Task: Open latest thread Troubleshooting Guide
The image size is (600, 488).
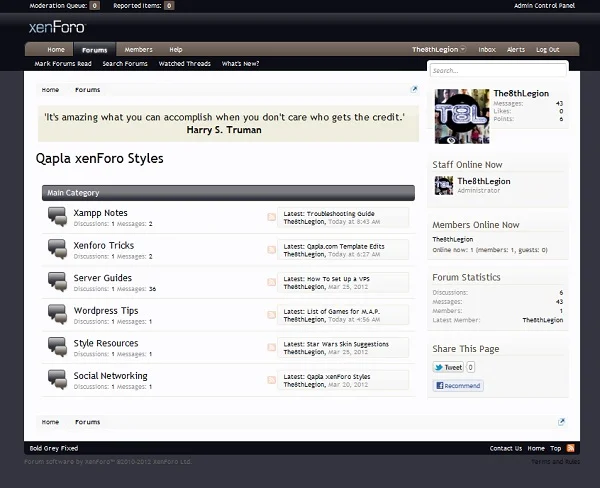Action: pos(341,214)
